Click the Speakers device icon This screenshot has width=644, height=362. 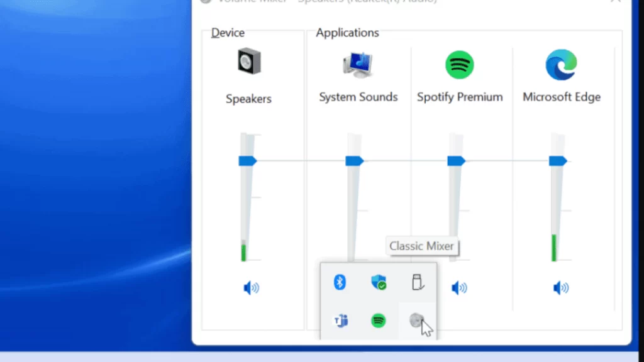click(x=249, y=62)
